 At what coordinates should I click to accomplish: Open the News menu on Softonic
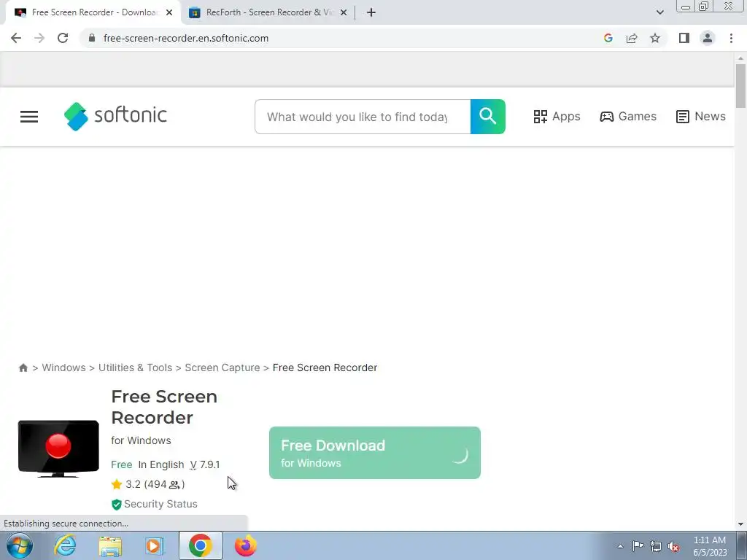[x=701, y=117]
